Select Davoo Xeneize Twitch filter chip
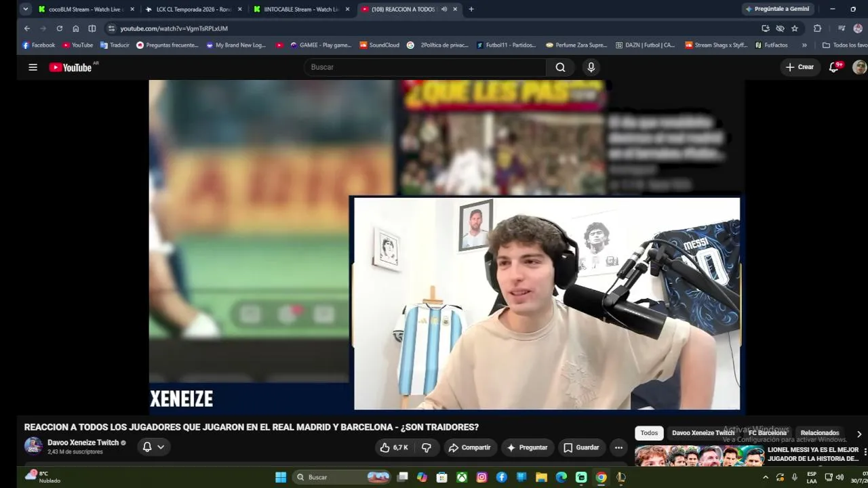This screenshot has height=488, width=868. (x=703, y=433)
